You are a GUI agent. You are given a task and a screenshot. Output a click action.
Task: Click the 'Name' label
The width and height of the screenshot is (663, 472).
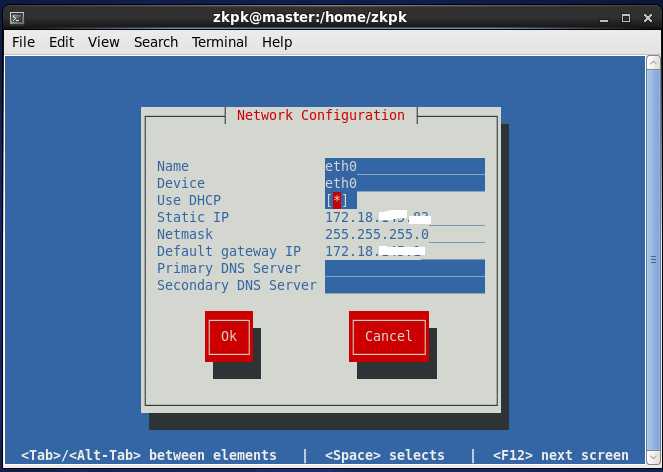[x=173, y=166]
